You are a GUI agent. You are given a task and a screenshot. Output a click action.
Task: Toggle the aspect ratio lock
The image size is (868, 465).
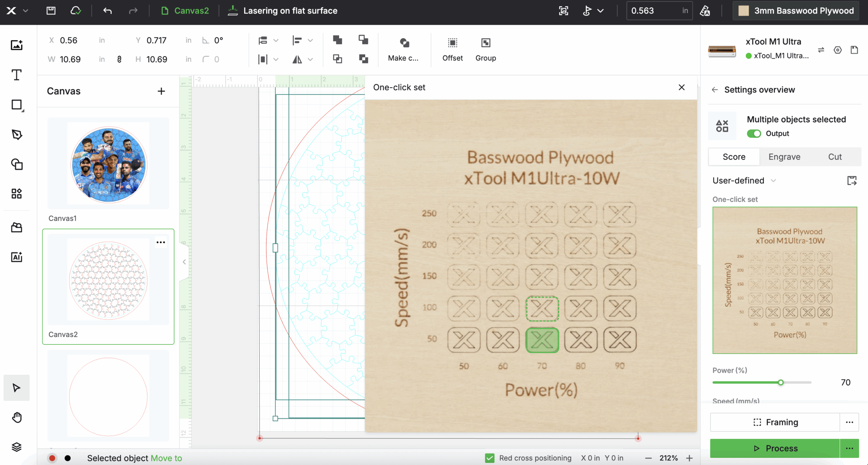(119, 59)
